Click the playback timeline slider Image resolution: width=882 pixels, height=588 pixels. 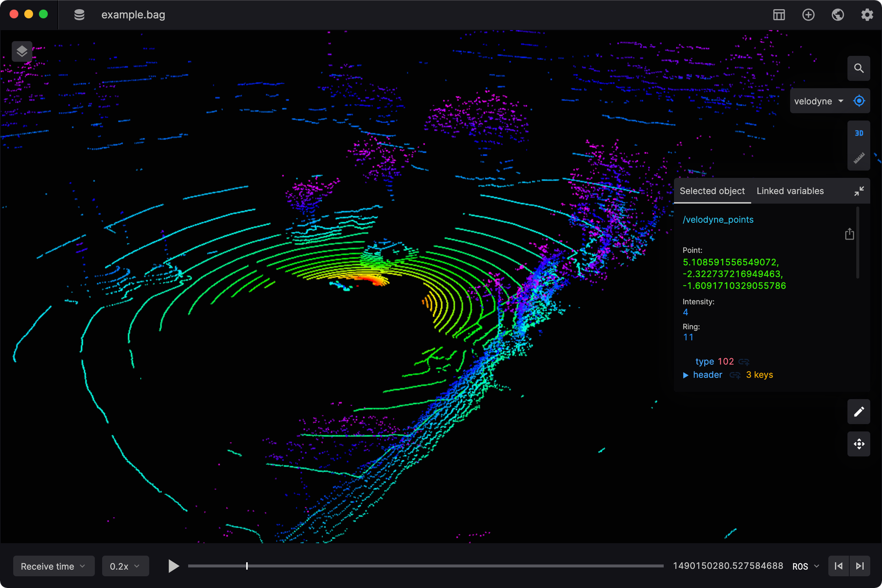425,566
